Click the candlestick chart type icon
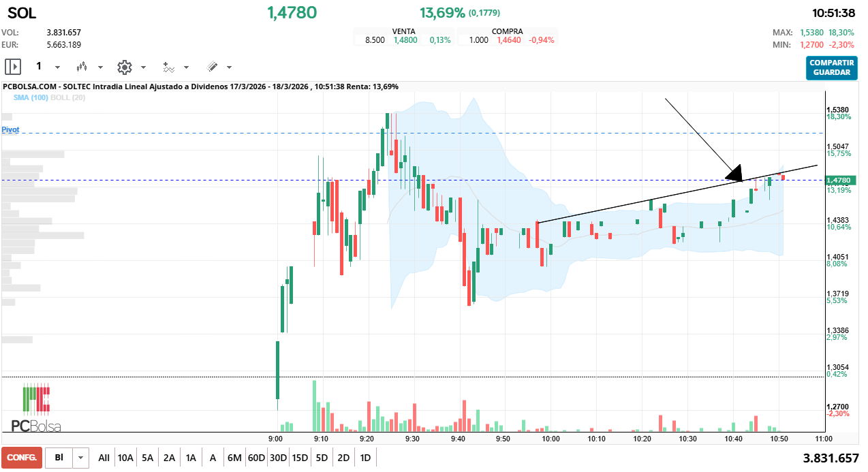The image size is (868, 472). point(82,67)
